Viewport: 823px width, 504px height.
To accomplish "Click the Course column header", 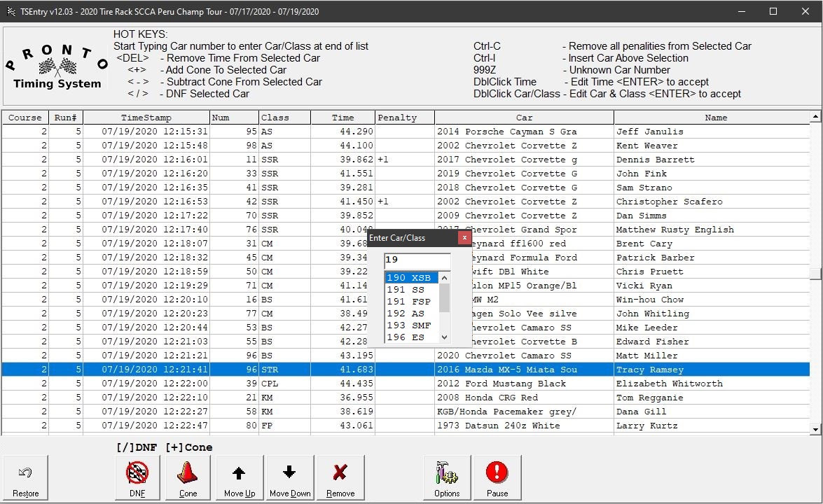I will click(x=25, y=118).
